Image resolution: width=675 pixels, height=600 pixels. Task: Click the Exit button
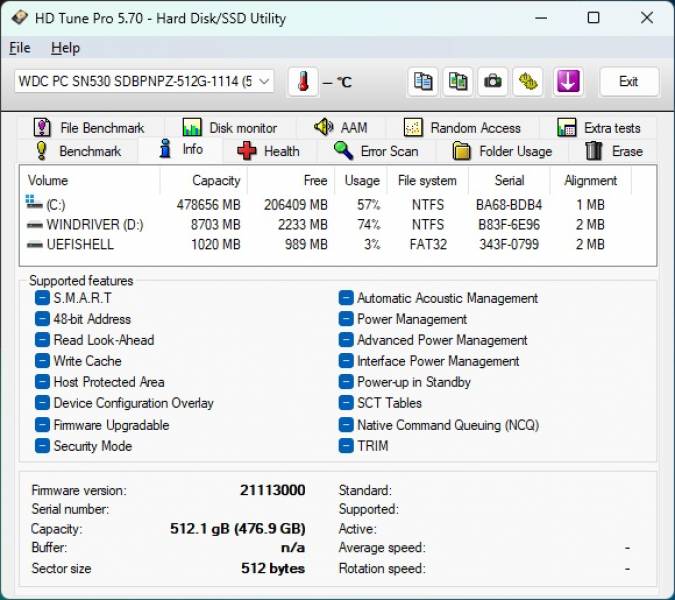629,81
